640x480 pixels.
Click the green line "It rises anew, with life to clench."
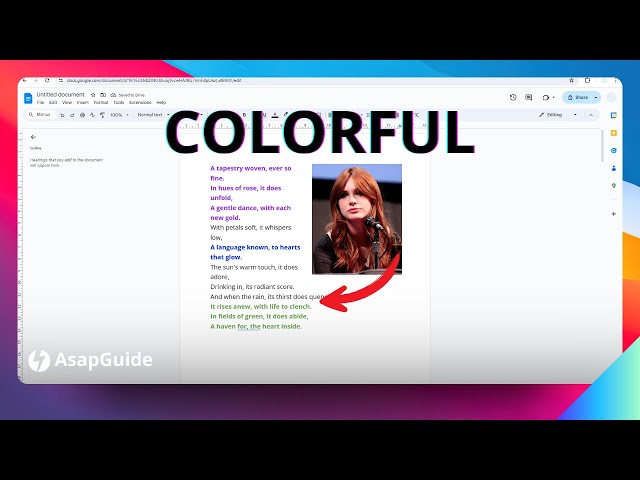click(x=261, y=307)
